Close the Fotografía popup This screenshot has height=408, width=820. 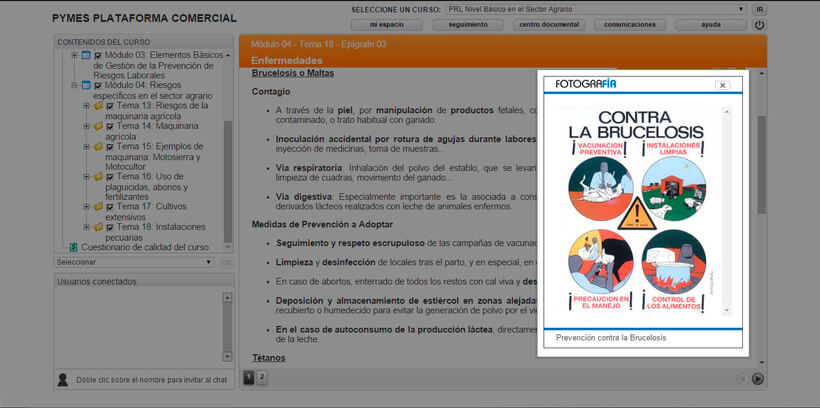722,85
